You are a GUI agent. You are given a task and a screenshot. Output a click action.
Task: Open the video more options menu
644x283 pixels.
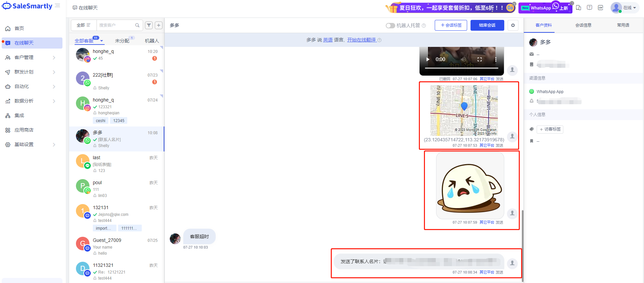495,59
